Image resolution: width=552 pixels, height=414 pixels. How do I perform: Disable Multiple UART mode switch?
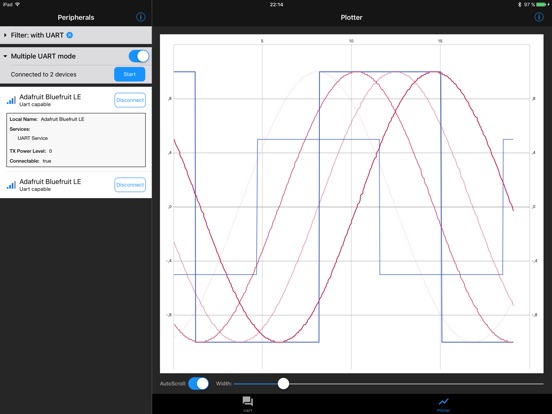coord(139,56)
